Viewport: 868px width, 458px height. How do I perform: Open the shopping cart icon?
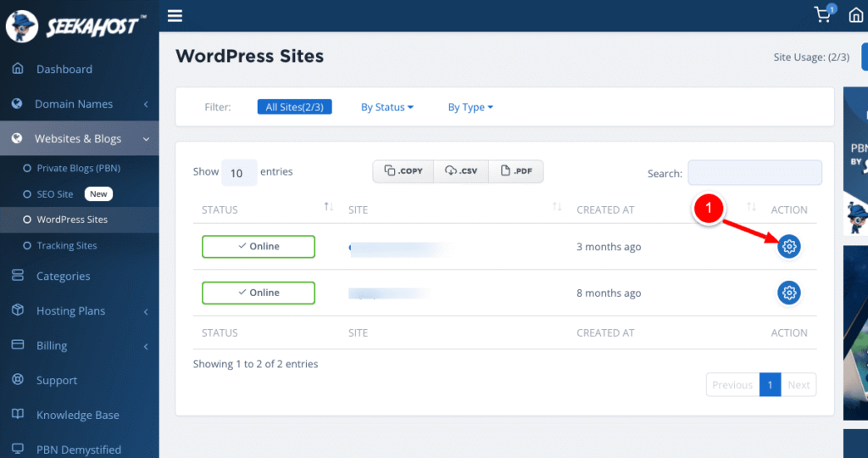coord(822,15)
